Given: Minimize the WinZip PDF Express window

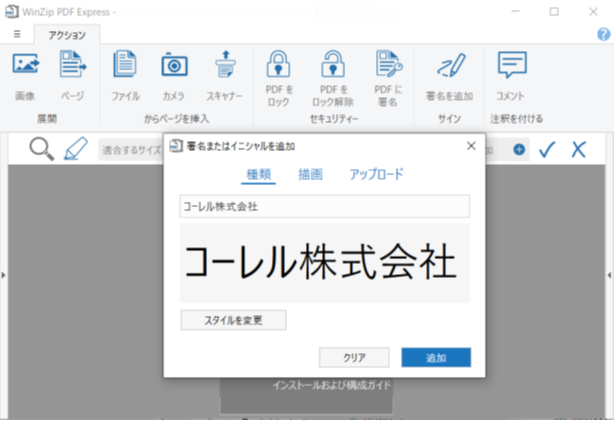Looking at the screenshot, I should [515, 12].
